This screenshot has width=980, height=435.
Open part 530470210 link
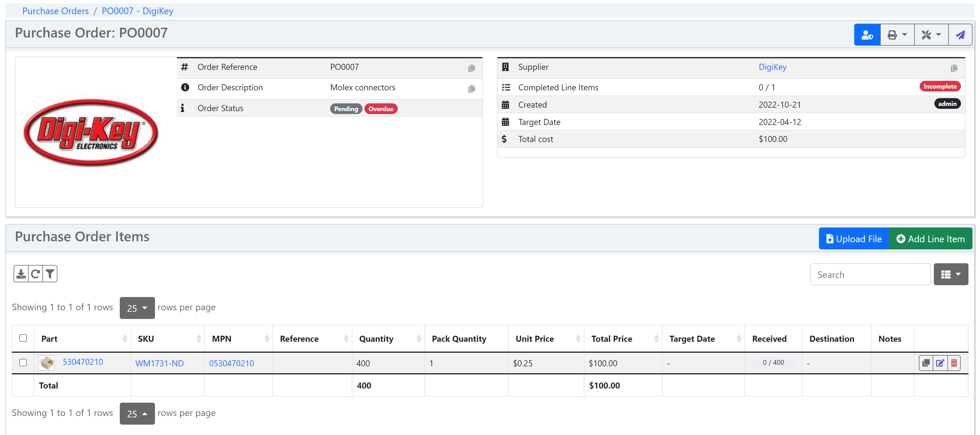[83, 362]
